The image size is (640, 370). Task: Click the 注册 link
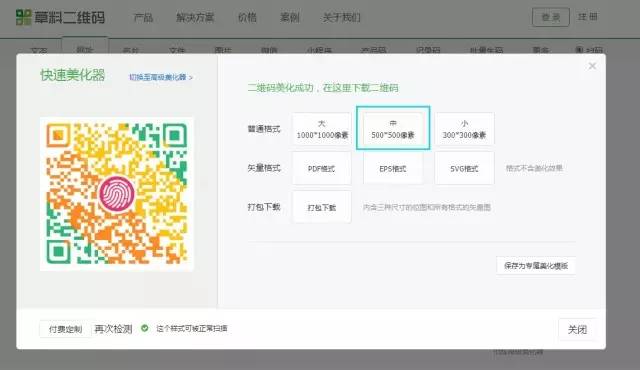point(588,17)
